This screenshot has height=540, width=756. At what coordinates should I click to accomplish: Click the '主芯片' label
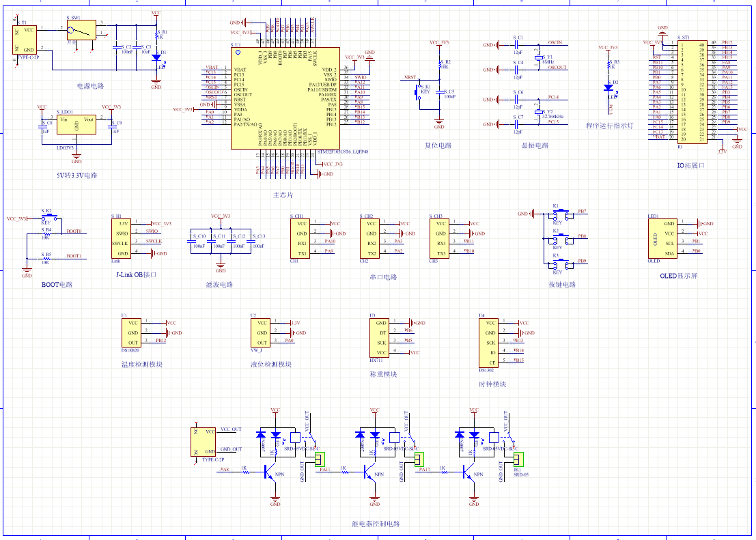tap(283, 195)
